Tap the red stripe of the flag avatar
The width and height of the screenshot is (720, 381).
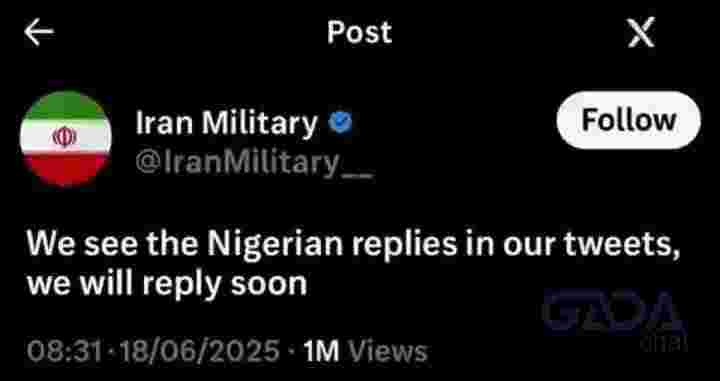tap(66, 170)
